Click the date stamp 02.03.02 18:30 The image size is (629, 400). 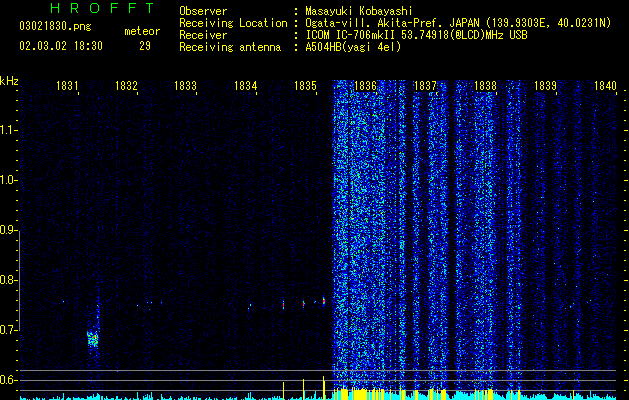[61, 46]
